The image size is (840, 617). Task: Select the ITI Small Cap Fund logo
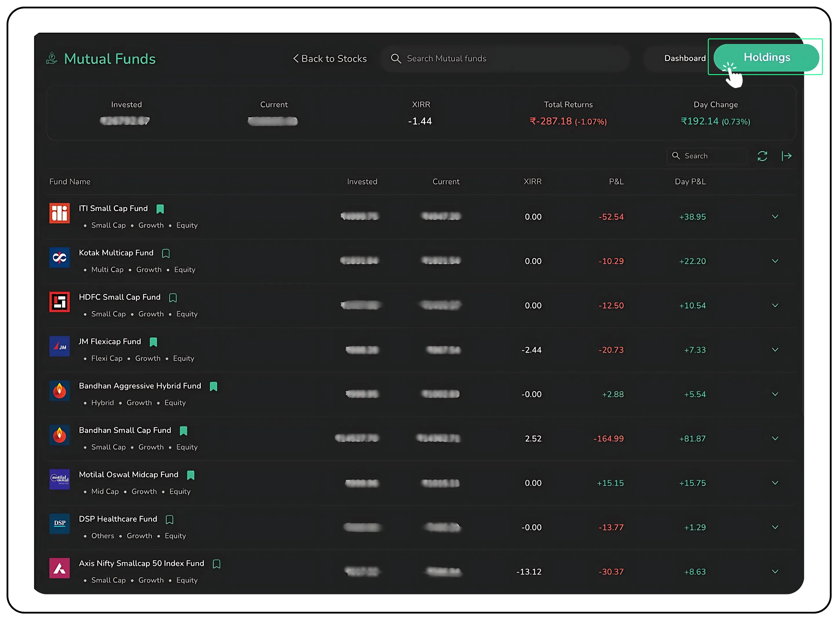click(x=59, y=213)
